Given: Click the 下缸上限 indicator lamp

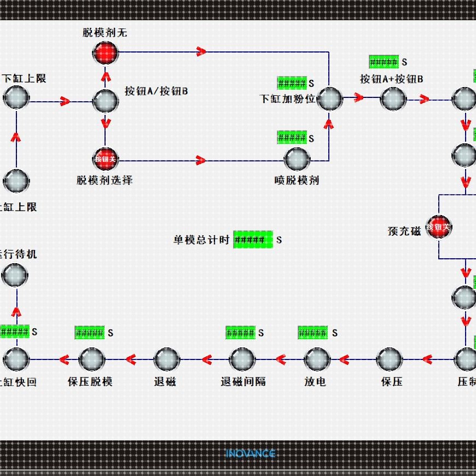Looking at the screenshot, I should coord(16,97).
